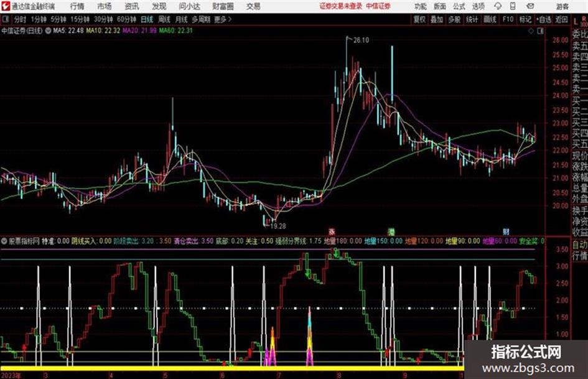
Task: Click the 叠加 overlay toolbar button
Action: click(437, 19)
